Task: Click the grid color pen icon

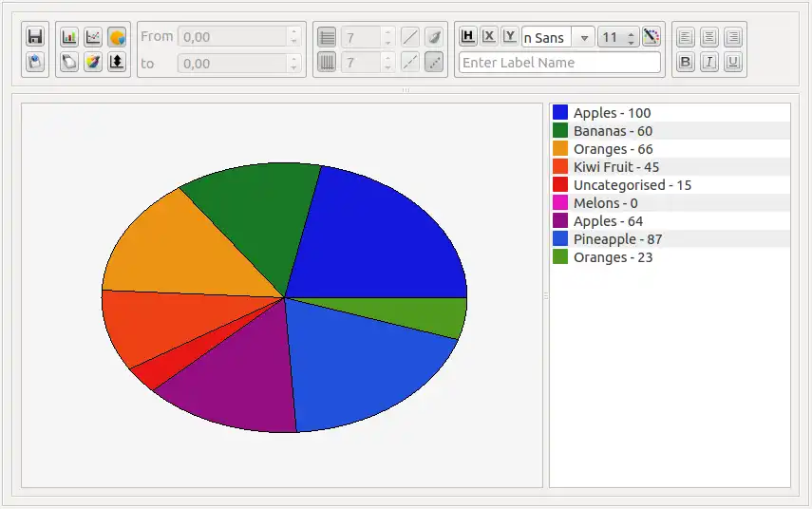Action: (434, 37)
